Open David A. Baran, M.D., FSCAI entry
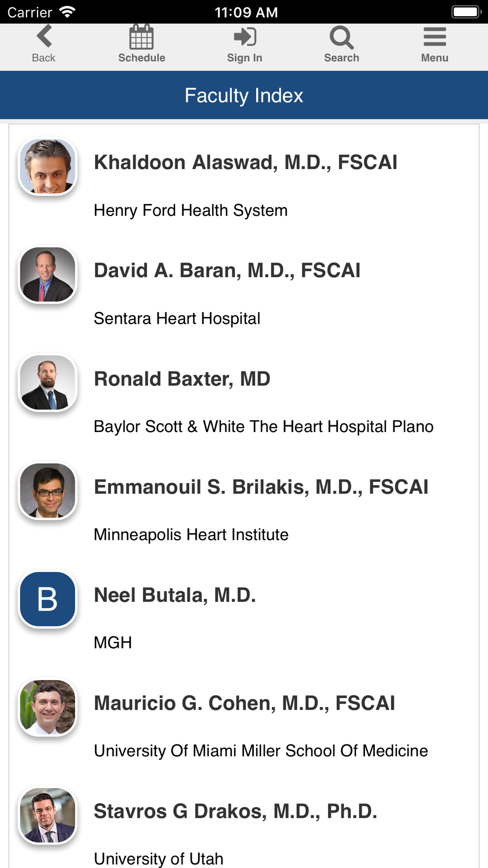The width and height of the screenshot is (488, 868). (227, 270)
